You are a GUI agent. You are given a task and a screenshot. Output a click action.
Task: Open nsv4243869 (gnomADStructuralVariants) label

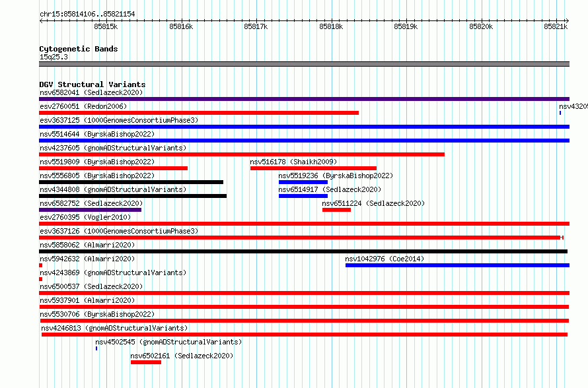(113, 273)
